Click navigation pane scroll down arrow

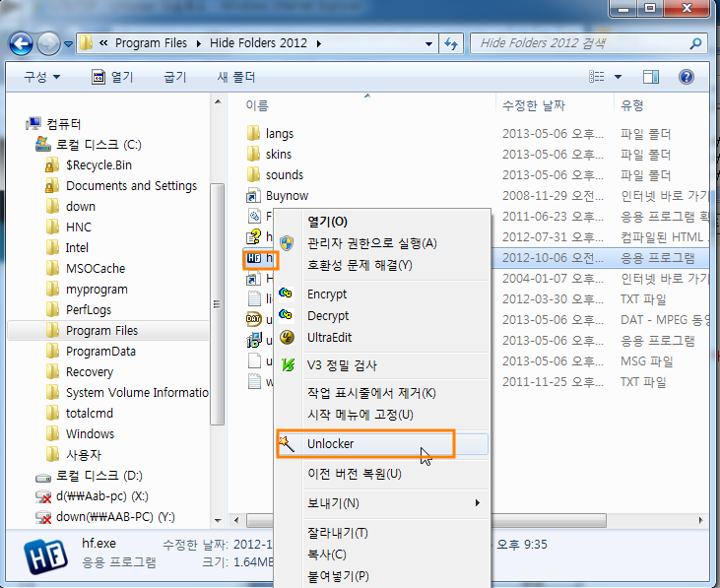[x=218, y=520]
